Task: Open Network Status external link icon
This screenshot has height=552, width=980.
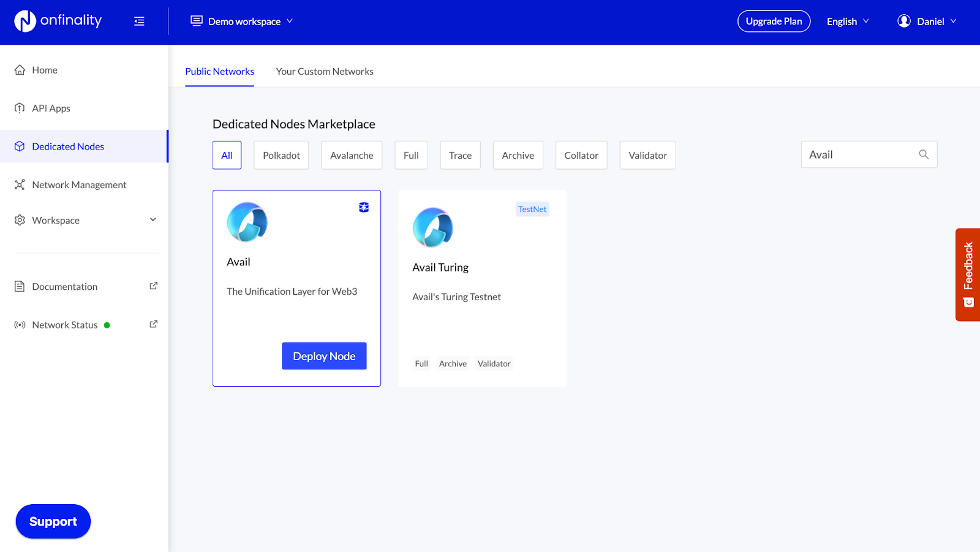Action: click(153, 324)
